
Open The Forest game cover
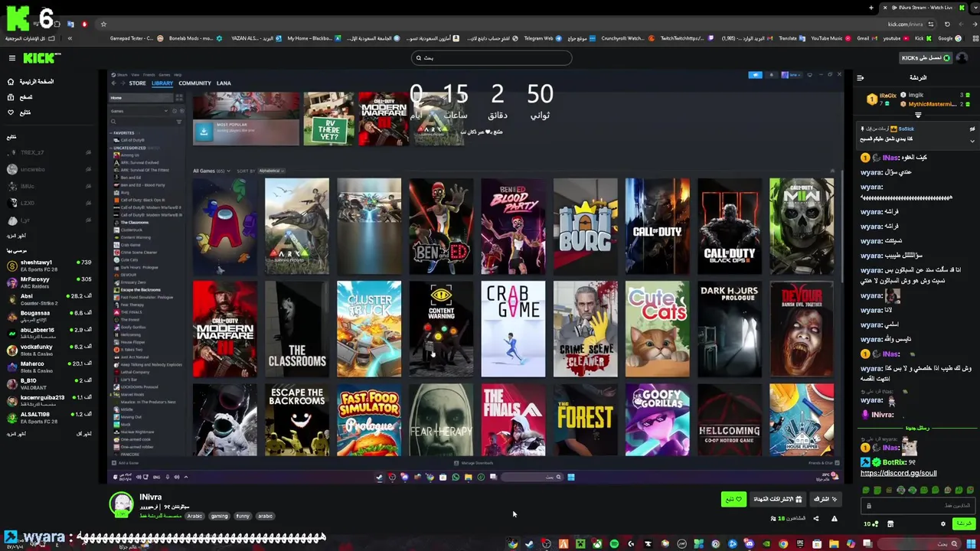[x=586, y=420]
